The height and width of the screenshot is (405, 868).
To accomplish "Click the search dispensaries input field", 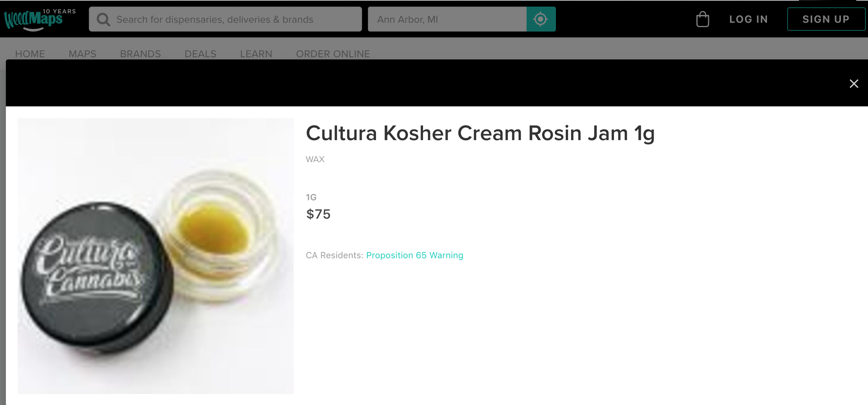I will pos(225,19).
